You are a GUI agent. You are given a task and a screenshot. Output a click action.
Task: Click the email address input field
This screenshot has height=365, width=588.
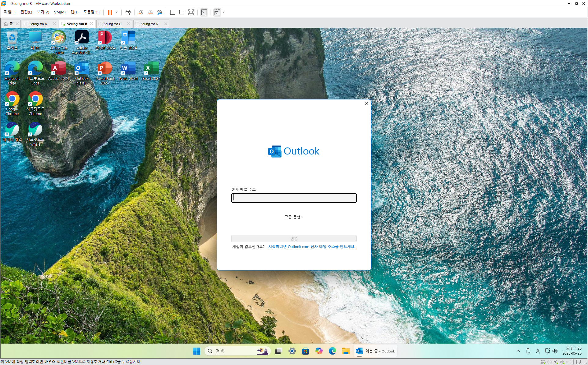pos(294,198)
